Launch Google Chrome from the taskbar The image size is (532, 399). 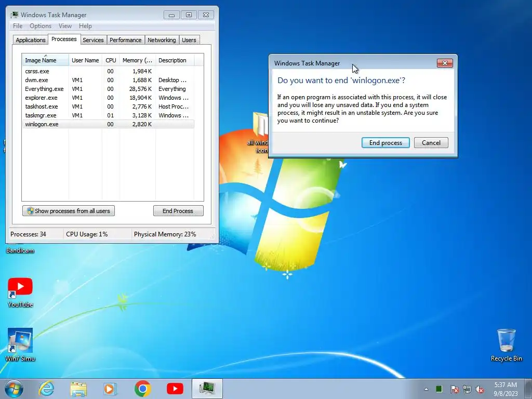tap(143, 389)
